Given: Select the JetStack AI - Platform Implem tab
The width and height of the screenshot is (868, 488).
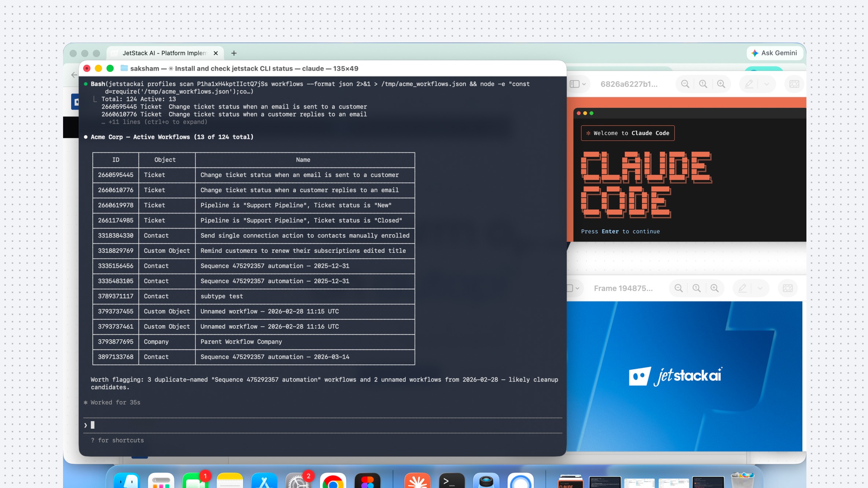Looking at the screenshot, I should (164, 53).
